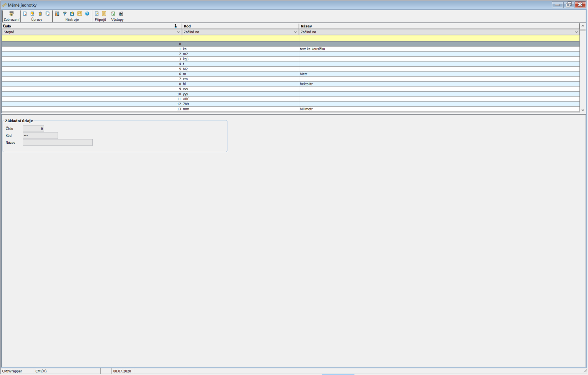588x375 pixels.
Task: Click the yellow filter row under Kód
Action: tap(240, 38)
